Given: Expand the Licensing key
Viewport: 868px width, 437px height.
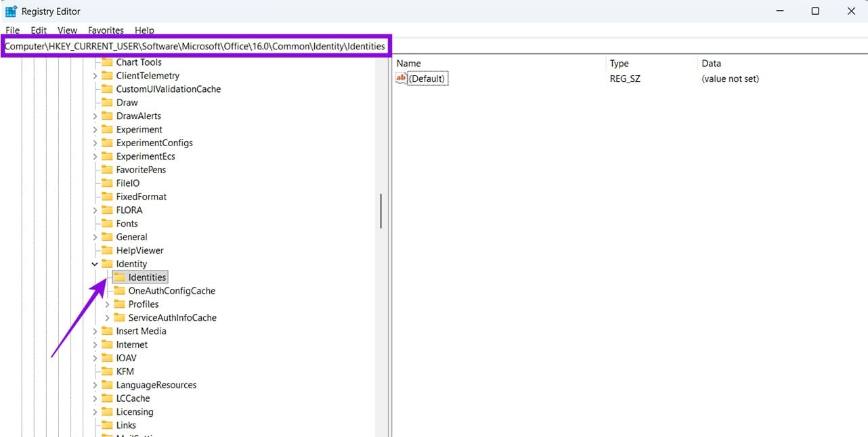Looking at the screenshot, I should click(x=95, y=412).
